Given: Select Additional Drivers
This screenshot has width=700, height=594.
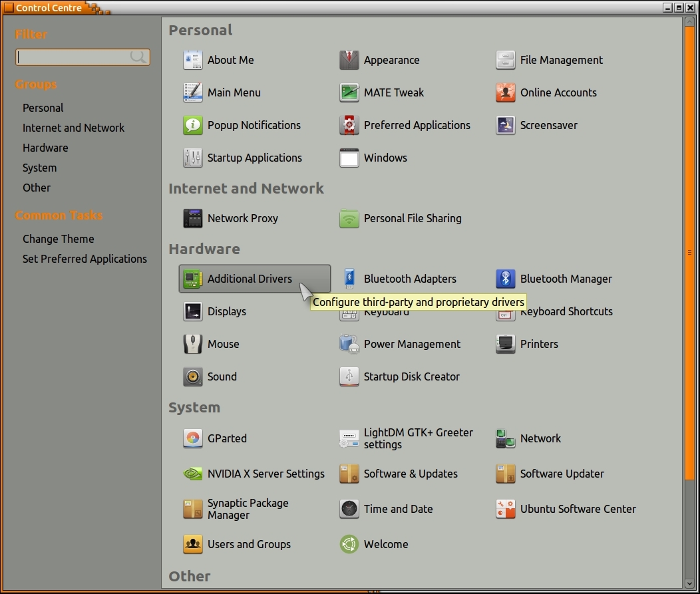Looking at the screenshot, I should pos(254,279).
